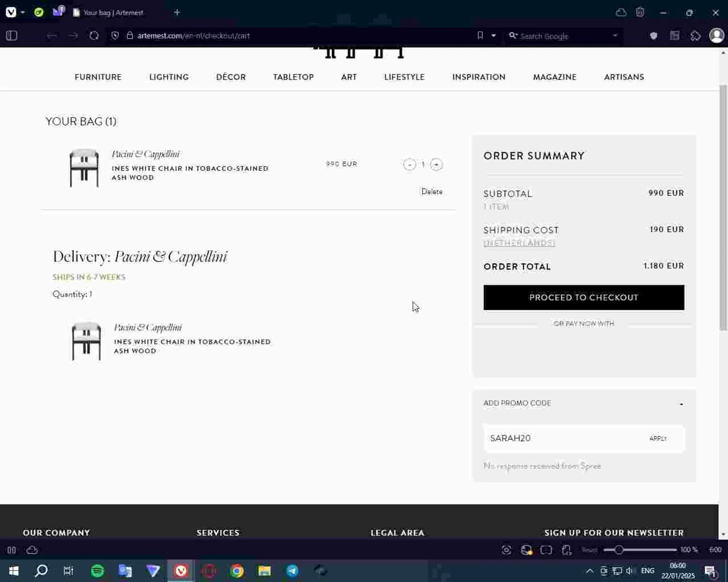This screenshot has height=582, width=728.
Task: Open the tracker shield icon in address bar
Action: pyautogui.click(x=115, y=35)
